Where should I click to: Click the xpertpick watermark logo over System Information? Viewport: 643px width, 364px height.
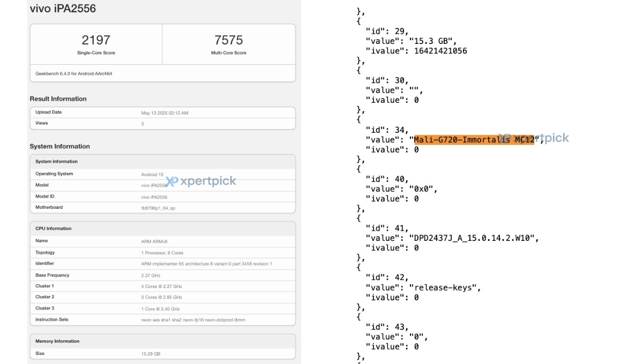click(x=201, y=181)
